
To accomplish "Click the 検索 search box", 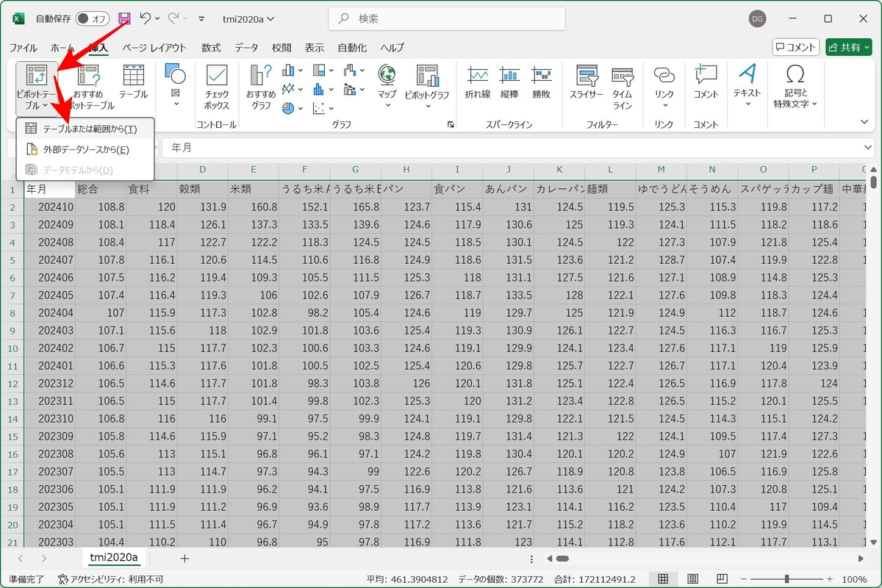I will click(447, 19).
